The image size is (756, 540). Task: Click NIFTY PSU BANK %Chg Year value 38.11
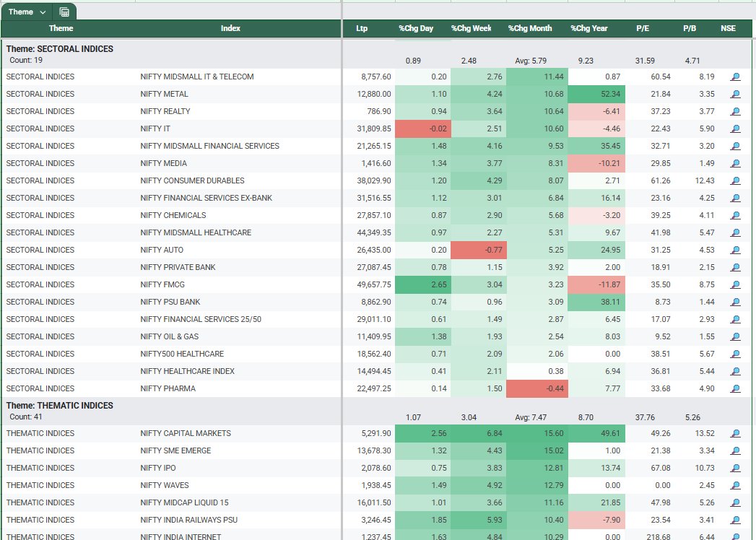point(596,302)
